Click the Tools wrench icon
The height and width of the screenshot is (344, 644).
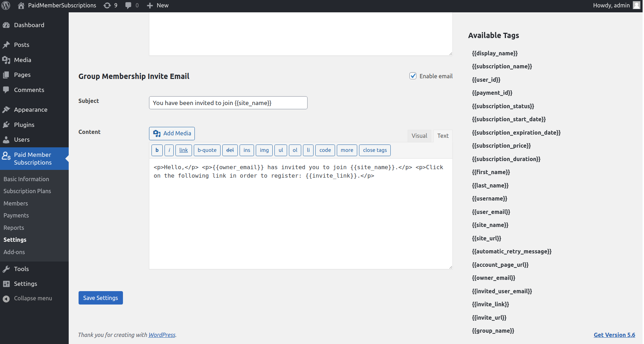click(x=6, y=269)
